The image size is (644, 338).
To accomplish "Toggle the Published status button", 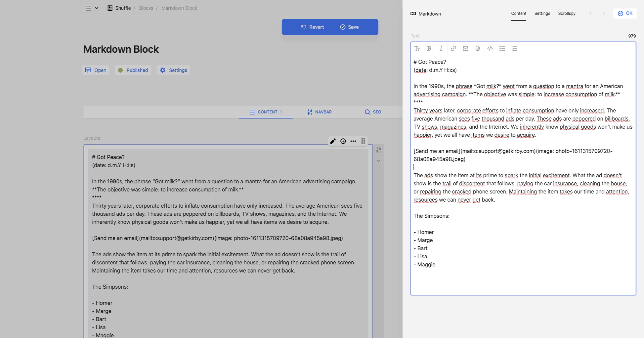I will pos(133,70).
